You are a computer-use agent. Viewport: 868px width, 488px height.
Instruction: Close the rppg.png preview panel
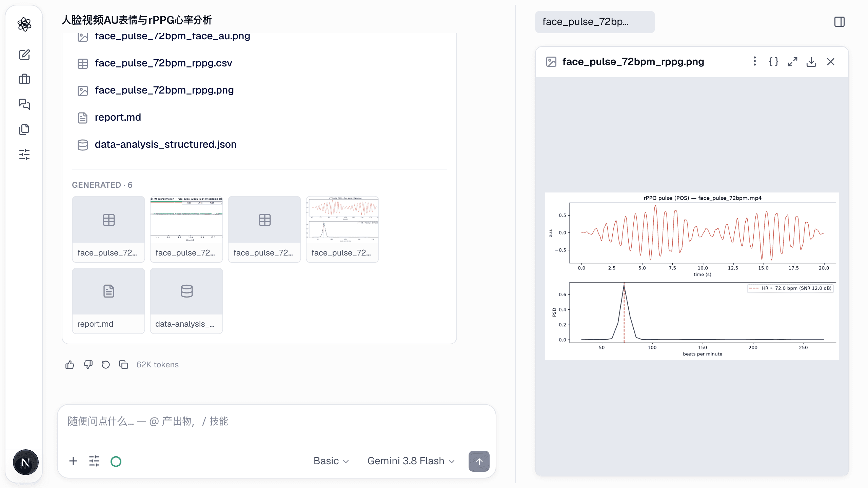point(831,62)
